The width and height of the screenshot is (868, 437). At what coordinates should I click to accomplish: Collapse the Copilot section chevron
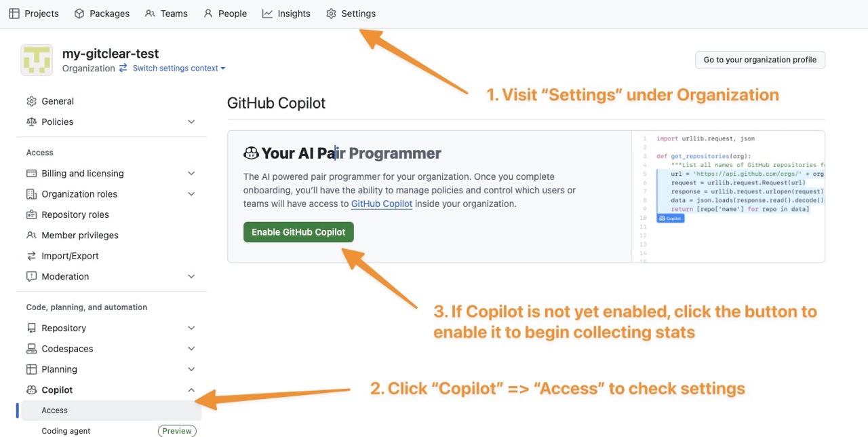pyautogui.click(x=191, y=390)
